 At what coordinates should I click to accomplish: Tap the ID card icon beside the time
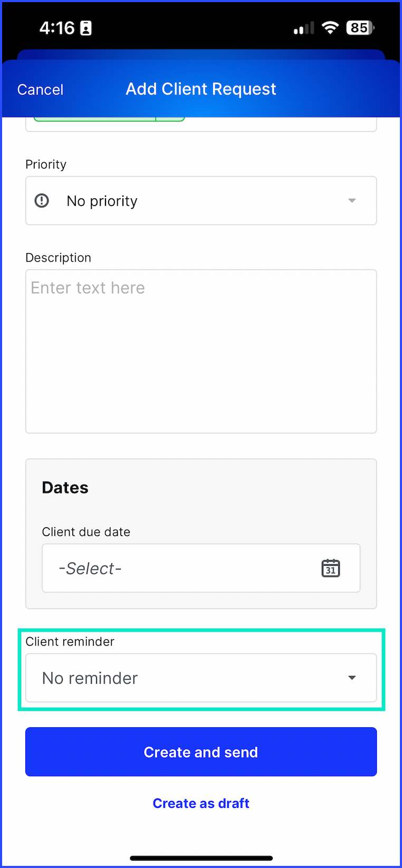86,28
